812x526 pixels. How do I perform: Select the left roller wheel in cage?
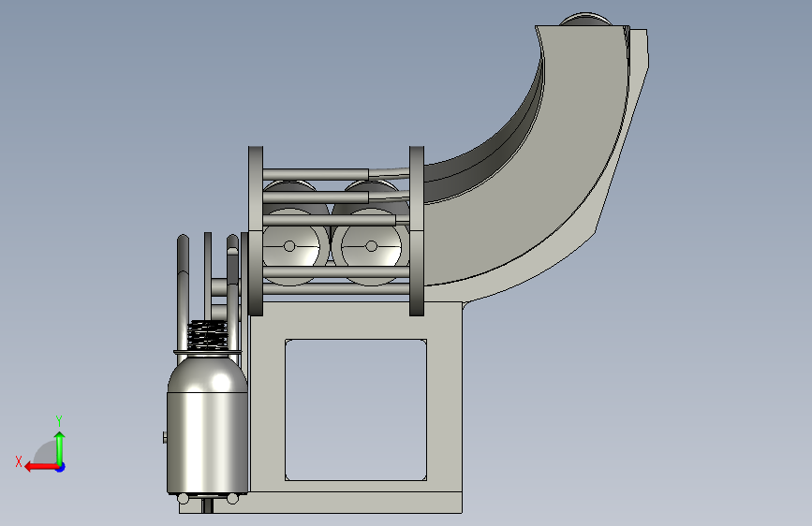(289, 246)
